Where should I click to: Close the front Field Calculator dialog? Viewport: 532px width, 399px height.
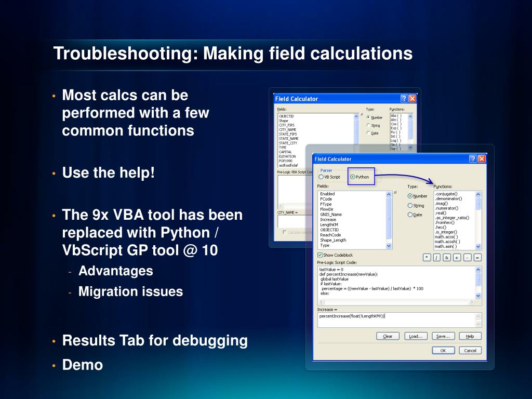pyautogui.click(x=482, y=159)
